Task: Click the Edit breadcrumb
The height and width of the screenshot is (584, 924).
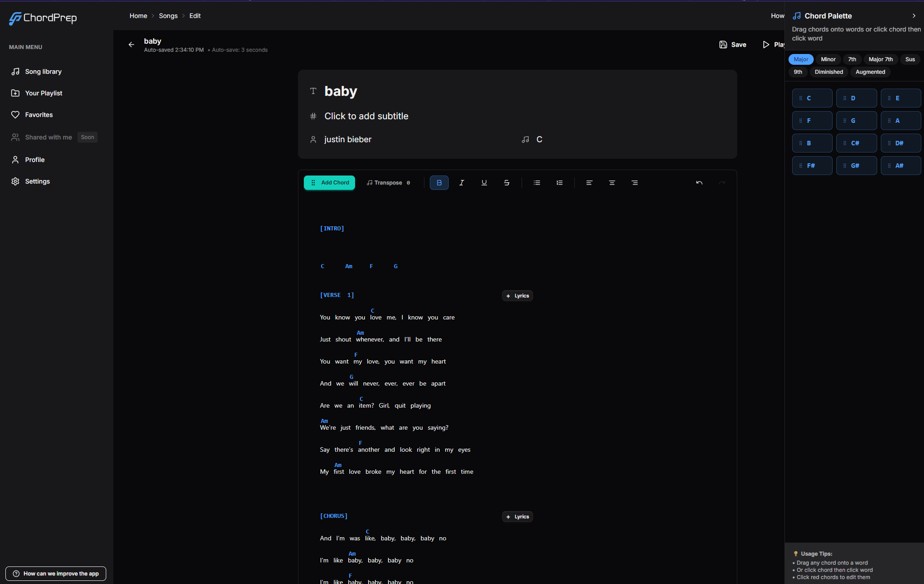Action: [195, 16]
